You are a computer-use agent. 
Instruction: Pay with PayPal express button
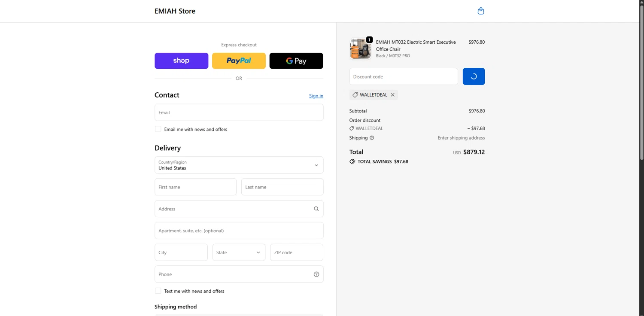[239, 61]
